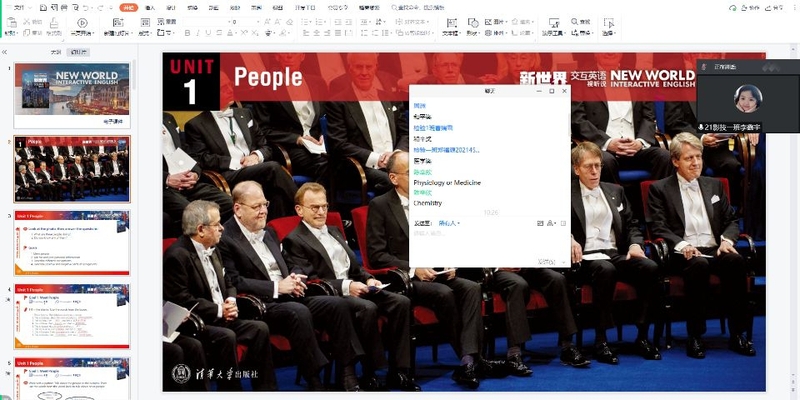The height and width of the screenshot is (400, 800).
Task: Apply subscript formatting
Action: click(x=254, y=33)
